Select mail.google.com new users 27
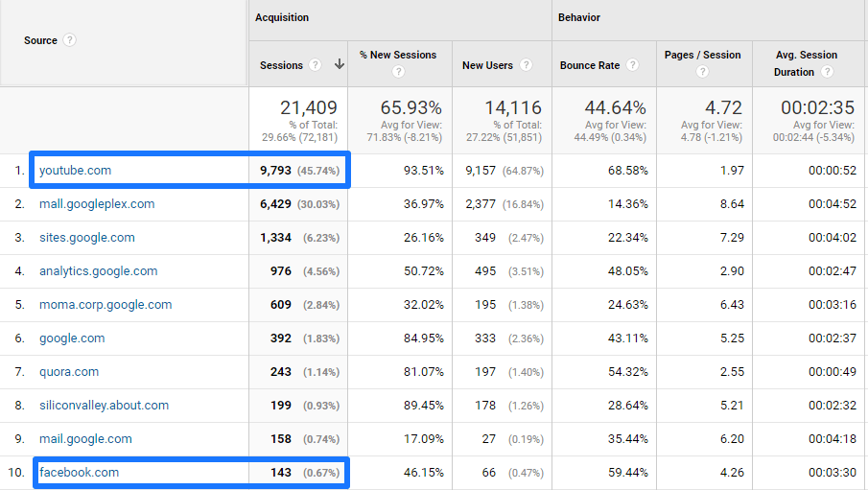Screen dimensions: 868x490 pos(489,439)
